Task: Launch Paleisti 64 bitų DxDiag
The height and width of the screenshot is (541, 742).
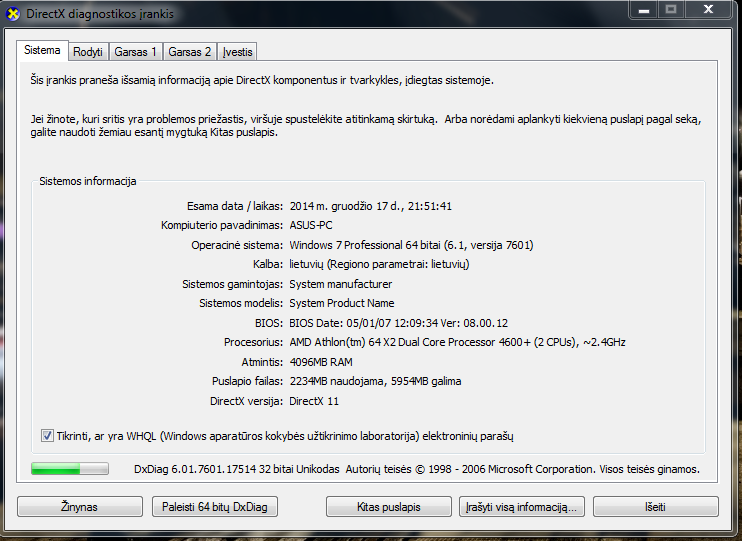Action: point(214,506)
